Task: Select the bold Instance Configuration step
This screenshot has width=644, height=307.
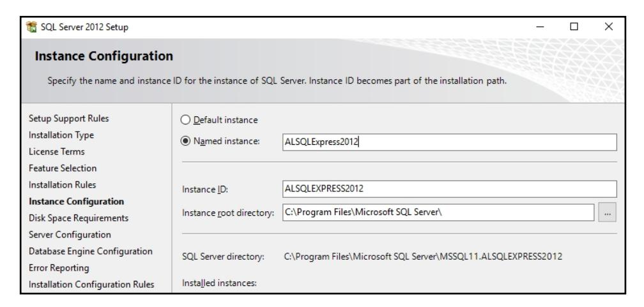Action: click(77, 202)
